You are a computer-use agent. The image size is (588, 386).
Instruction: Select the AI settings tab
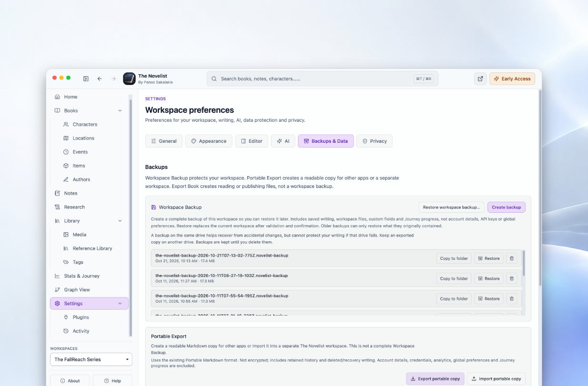pos(283,141)
